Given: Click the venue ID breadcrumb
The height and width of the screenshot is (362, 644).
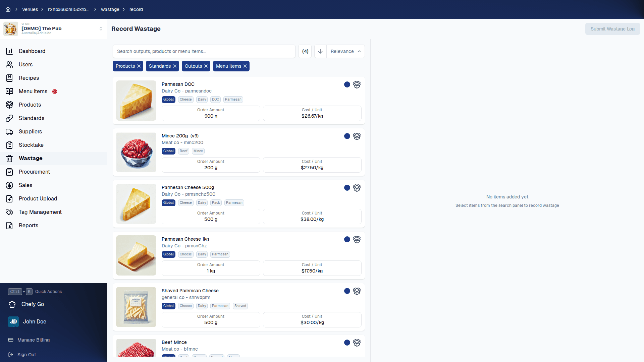Looking at the screenshot, I should pos(68,9).
